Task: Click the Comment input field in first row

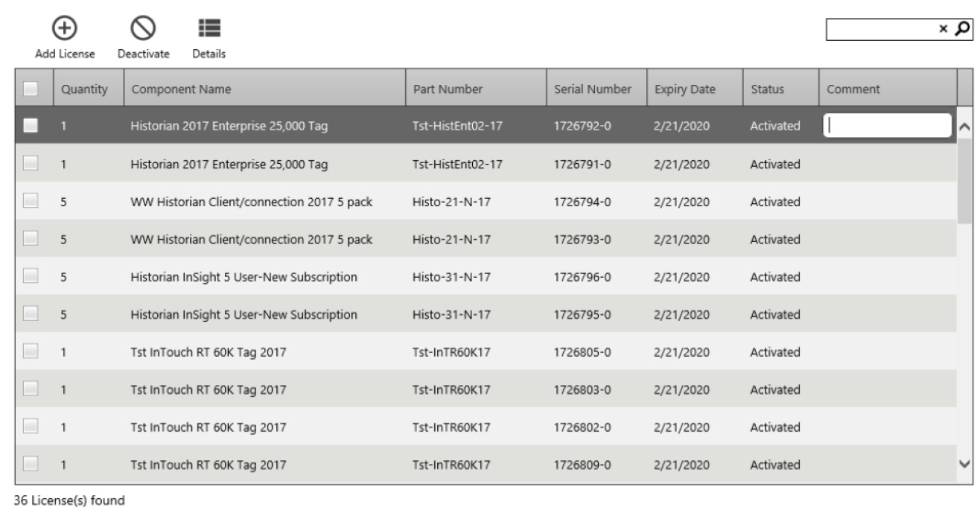Action: pyautogui.click(x=888, y=126)
